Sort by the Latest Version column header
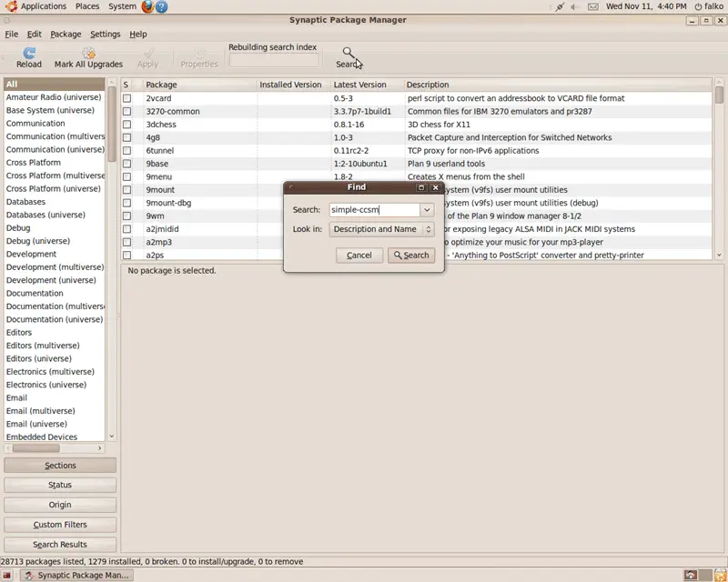 tap(368, 85)
